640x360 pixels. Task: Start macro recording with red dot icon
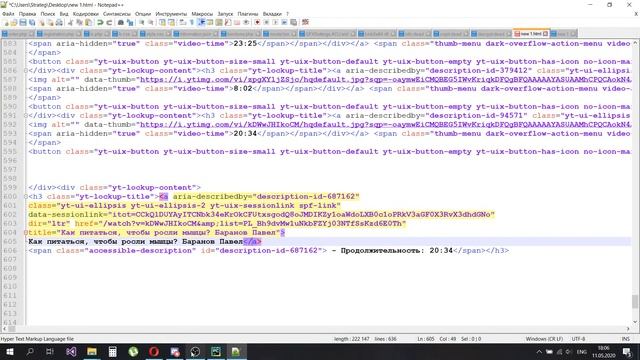(x=257, y=22)
